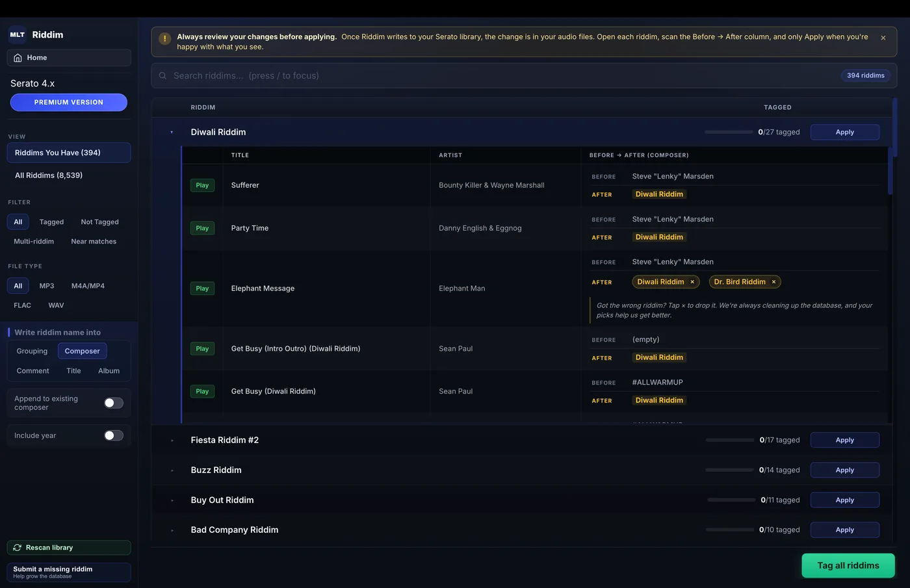This screenshot has width=910, height=588.
Task: Switch to Riddims You Have (394) view
Action: [69, 153]
